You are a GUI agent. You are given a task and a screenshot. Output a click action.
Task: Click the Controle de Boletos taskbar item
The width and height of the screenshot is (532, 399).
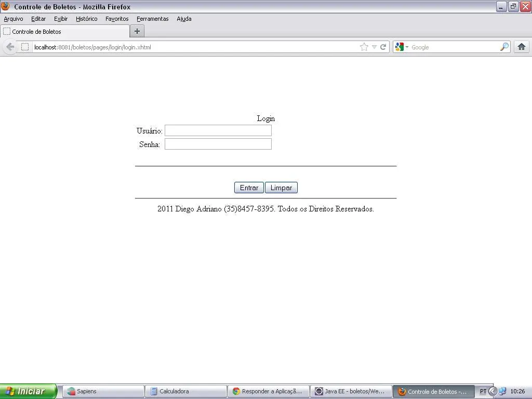(433, 391)
